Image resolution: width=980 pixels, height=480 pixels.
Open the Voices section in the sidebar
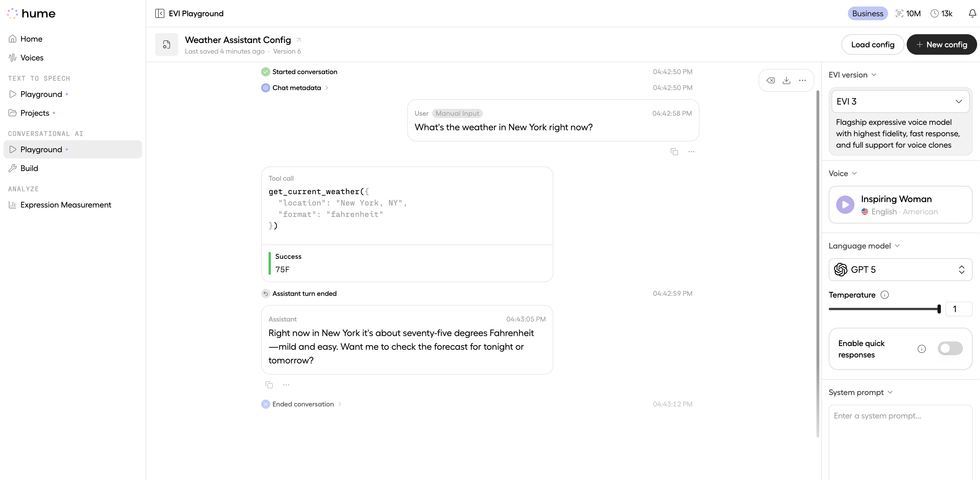[32, 57]
